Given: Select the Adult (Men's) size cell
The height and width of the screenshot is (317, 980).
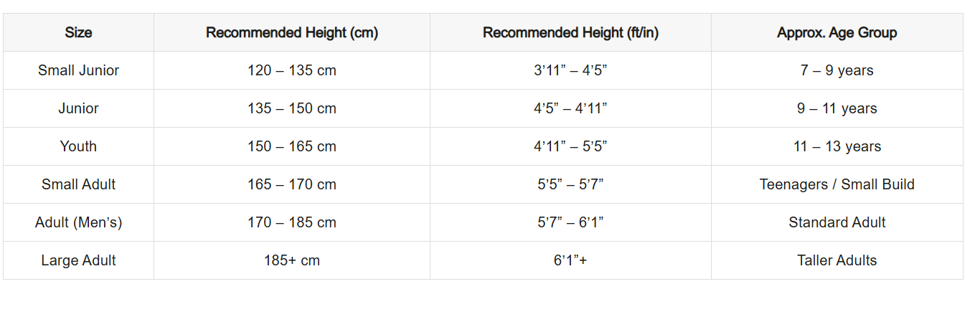Looking at the screenshot, I should [x=78, y=222].
